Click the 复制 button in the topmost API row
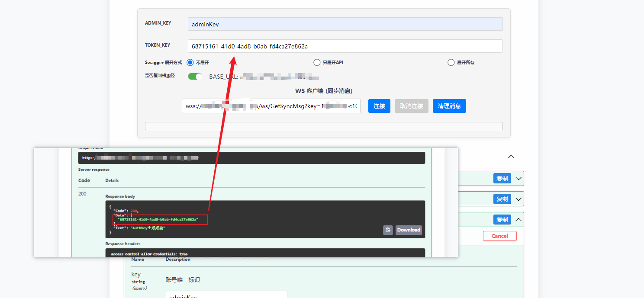Screen dimensions: 644x298 click(502, 179)
